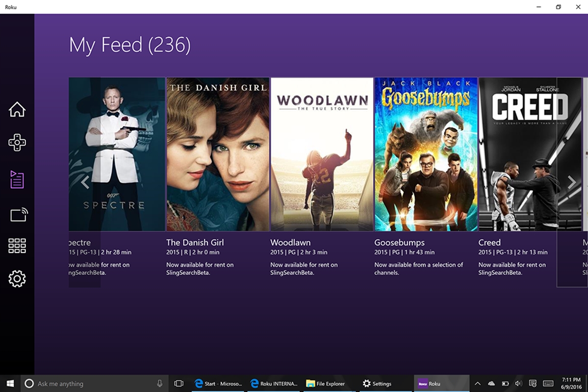Open Roku Settings via gear icon

(x=17, y=278)
